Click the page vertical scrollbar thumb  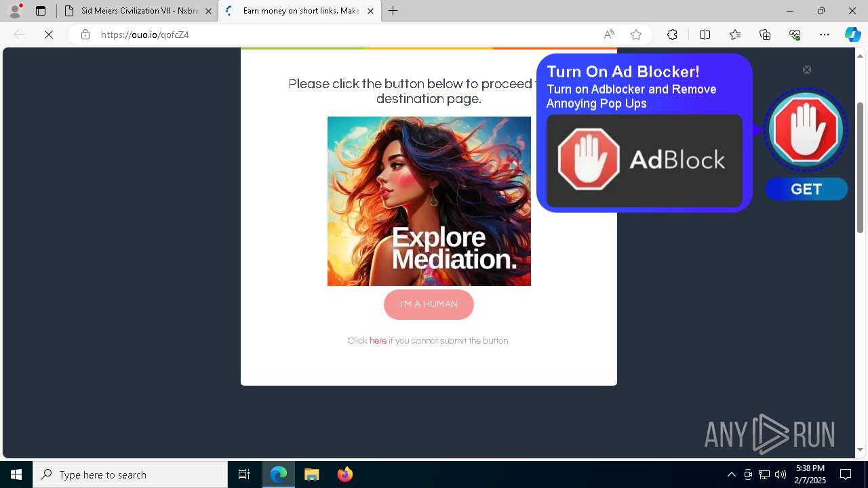coord(860,167)
